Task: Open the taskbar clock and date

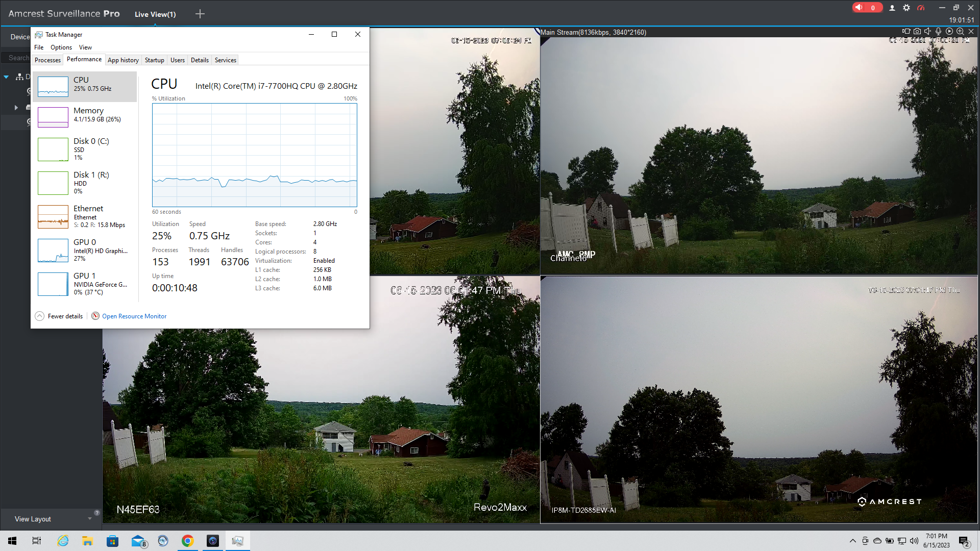Action: [x=937, y=541]
